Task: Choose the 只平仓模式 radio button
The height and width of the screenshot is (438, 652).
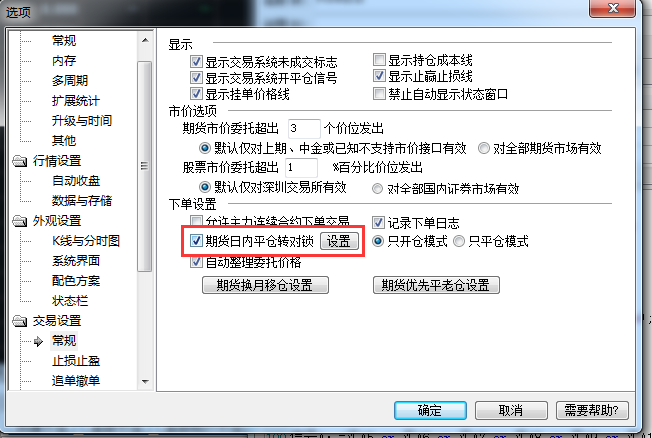Action: (x=459, y=241)
